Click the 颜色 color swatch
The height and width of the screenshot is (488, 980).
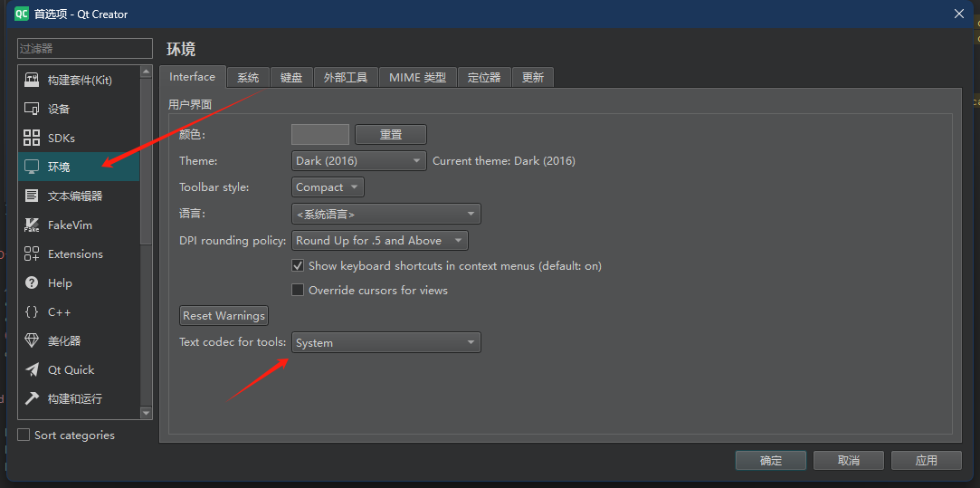320,135
